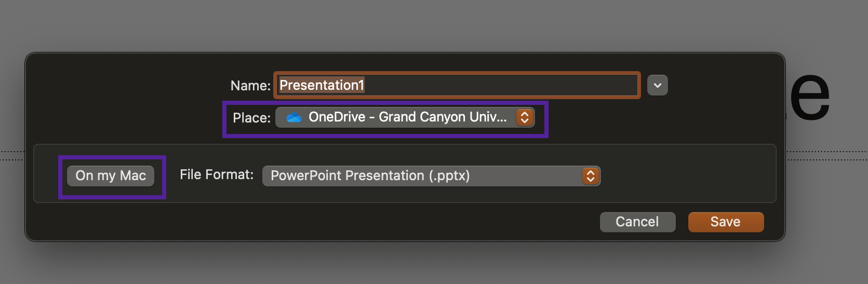The height and width of the screenshot is (284, 868).
Task: Open the File Format dropdown menu
Action: 431,176
